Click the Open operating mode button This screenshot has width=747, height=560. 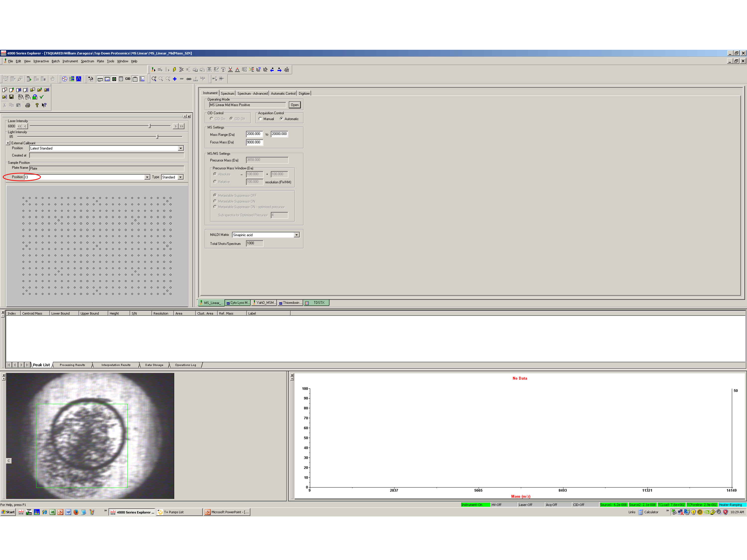tap(295, 105)
